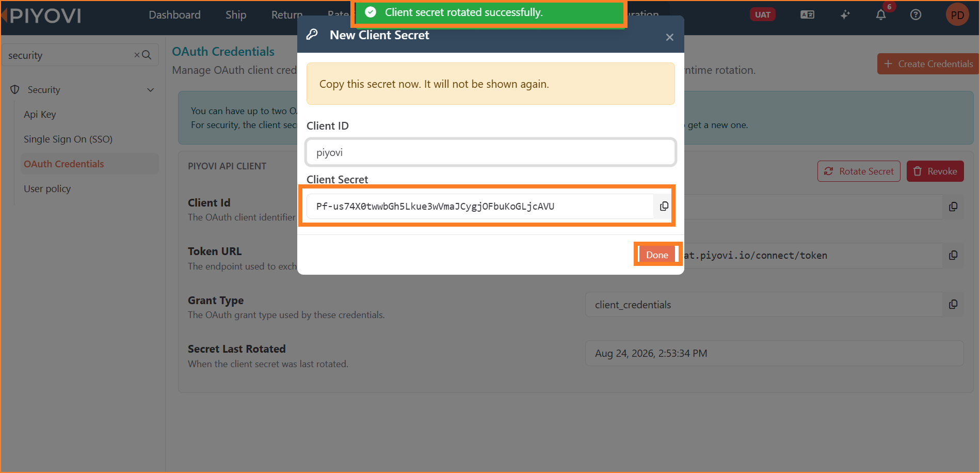Open the AI sparkle icon
980x473 pixels.
845,15
